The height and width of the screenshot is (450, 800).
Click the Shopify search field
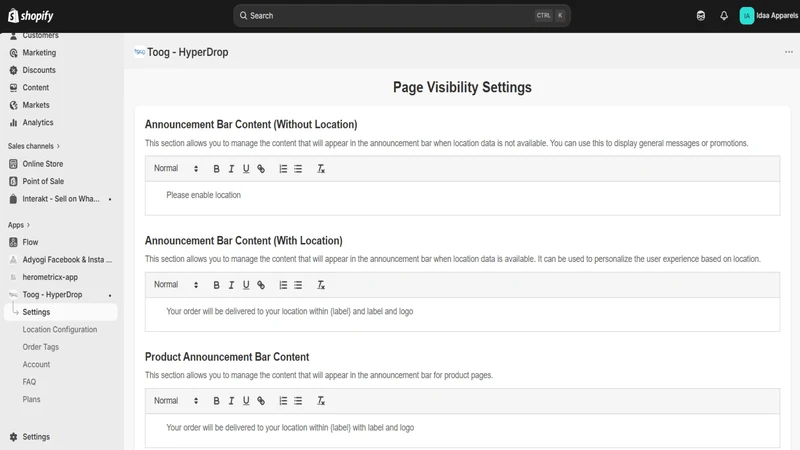402,16
